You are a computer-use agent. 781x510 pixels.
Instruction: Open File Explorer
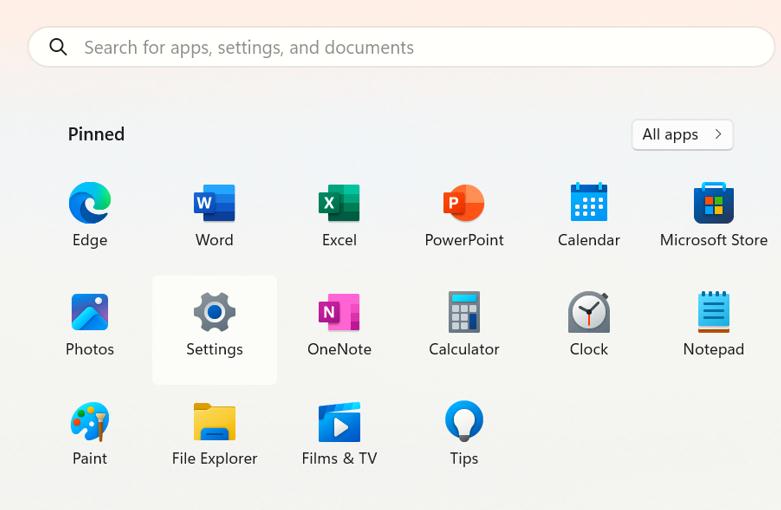click(214, 422)
